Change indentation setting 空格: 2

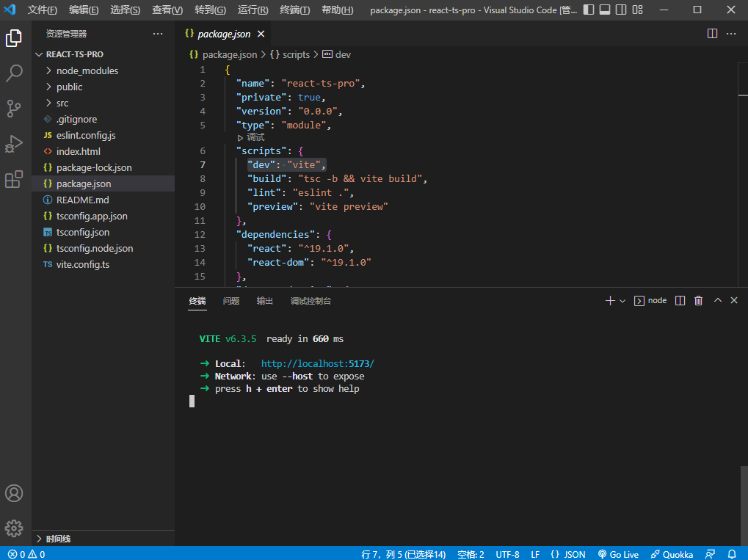pos(471,554)
